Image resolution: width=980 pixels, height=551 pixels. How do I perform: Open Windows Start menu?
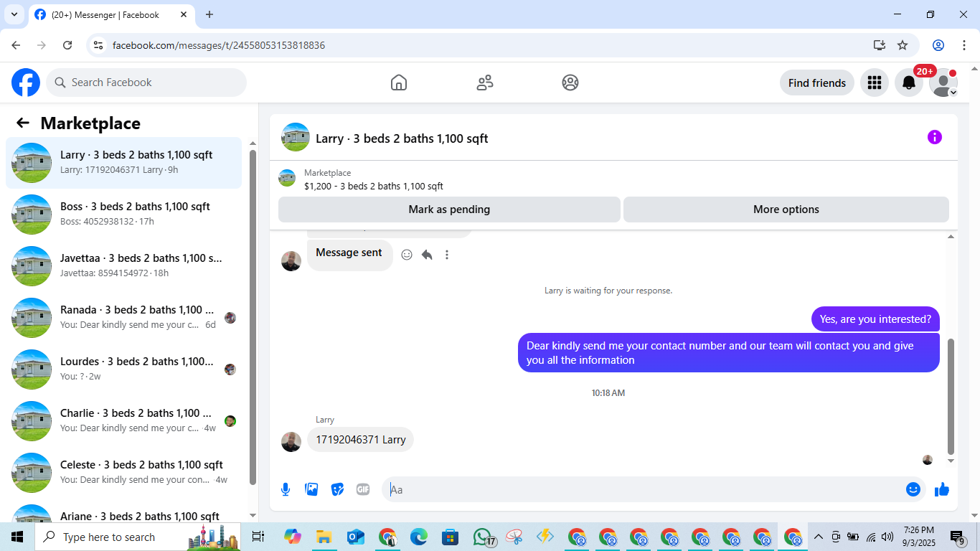click(17, 537)
